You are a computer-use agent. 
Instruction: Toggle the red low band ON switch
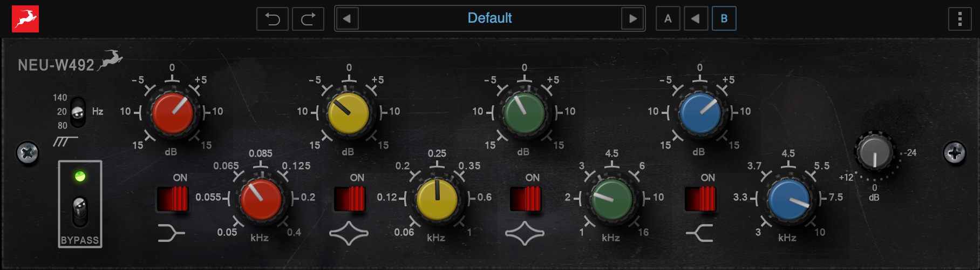(x=172, y=198)
